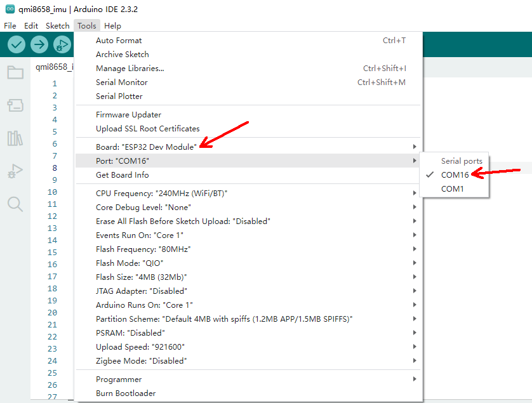
Task: Open the Sketchbook folder sidebar icon
Action: tap(15, 72)
